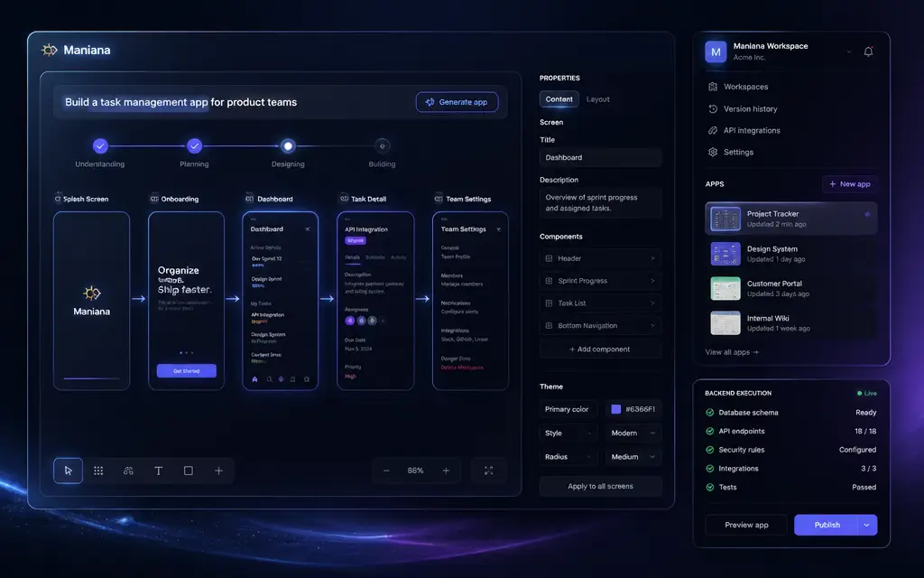Click the Header component icon
924x578 pixels.
click(549, 258)
